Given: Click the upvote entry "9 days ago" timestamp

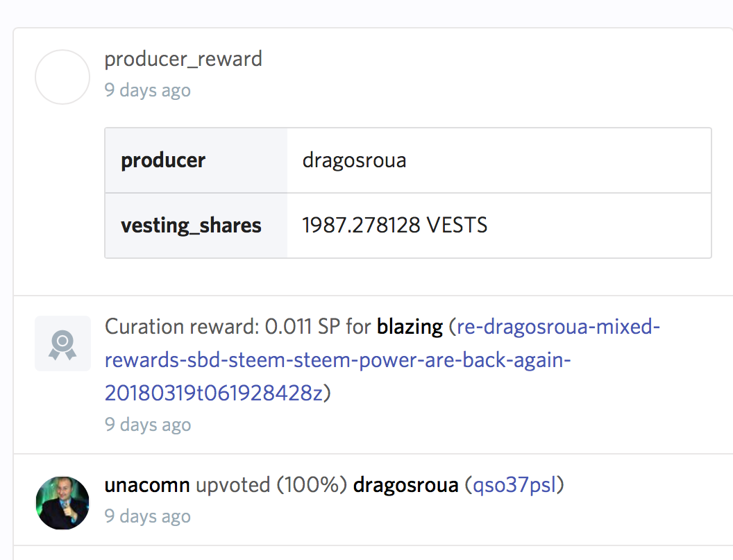Looking at the screenshot, I should pos(147,516).
